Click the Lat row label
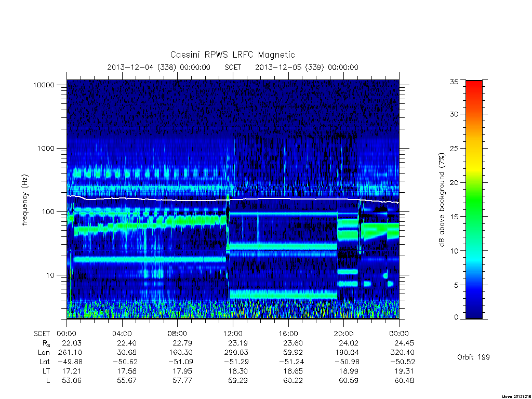532x399 pixels. [45, 362]
